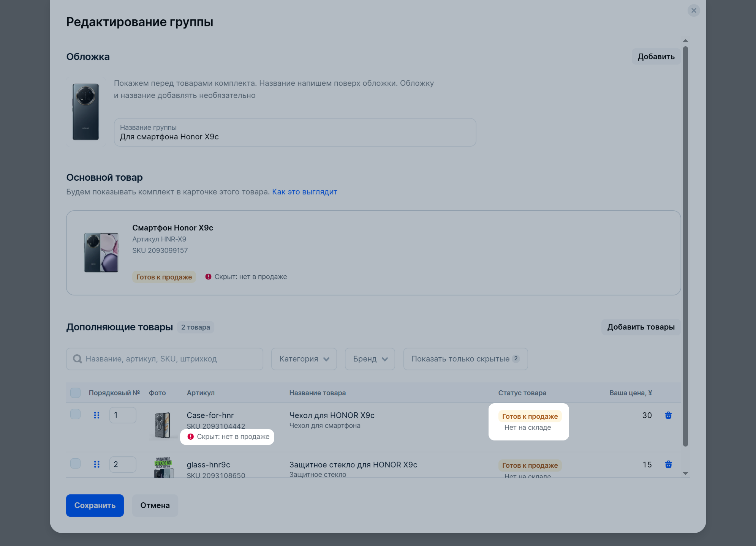Click the search magnifier icon
Image resolution: width=756 pixels, height=546 pixels.
point(77,359)
